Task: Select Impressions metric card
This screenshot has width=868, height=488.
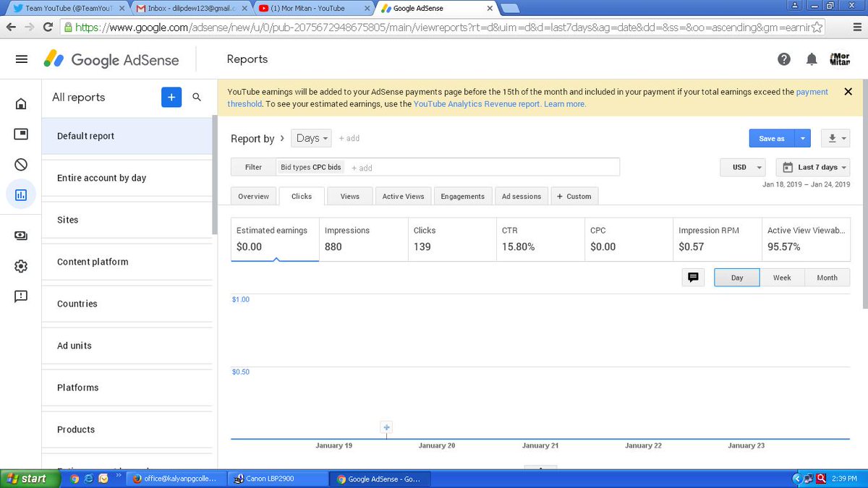Action: (363, 239)
